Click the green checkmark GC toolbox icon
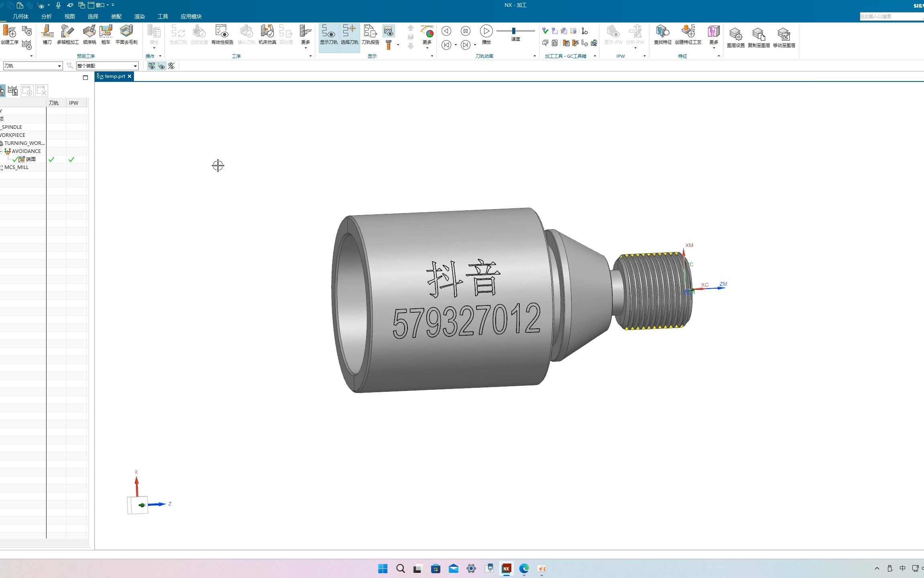 545,31
